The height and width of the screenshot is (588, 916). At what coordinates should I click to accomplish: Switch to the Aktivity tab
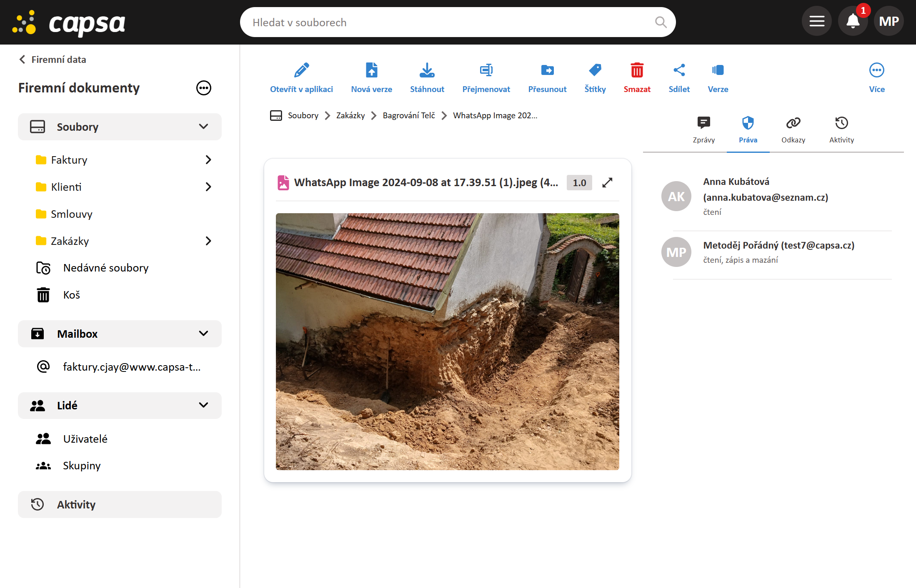click(x=841, y=129)
